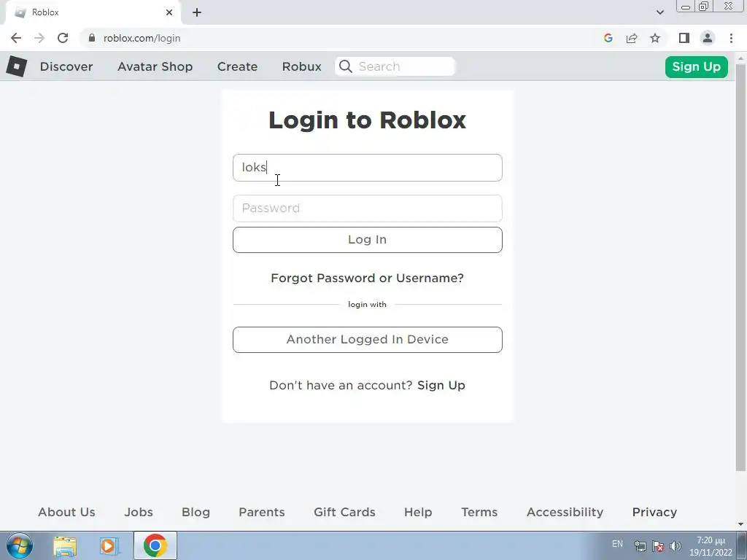Open the Terms footer link
Screen dimensions: 747x560
pyautogui.click(x=479, y=512)
